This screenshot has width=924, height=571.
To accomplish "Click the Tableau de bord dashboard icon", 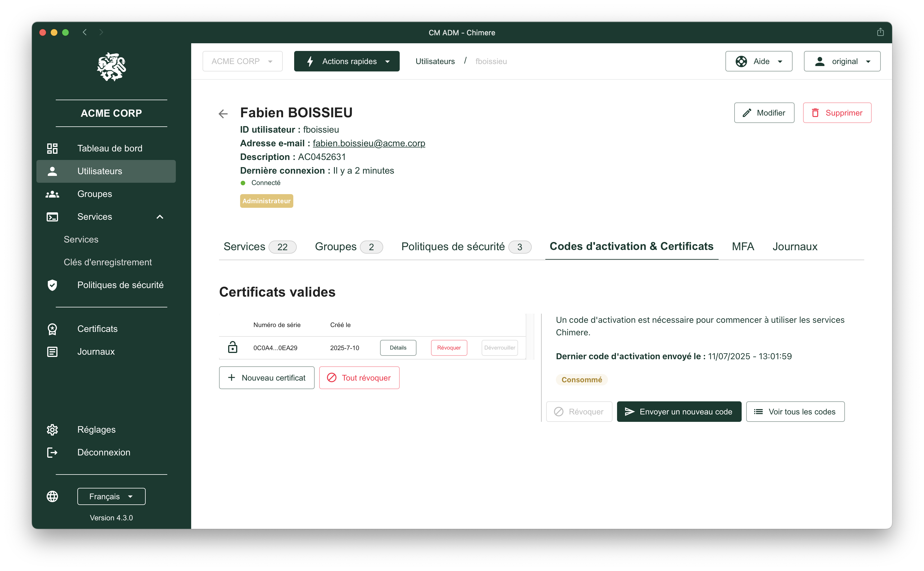I will (52, 148).
